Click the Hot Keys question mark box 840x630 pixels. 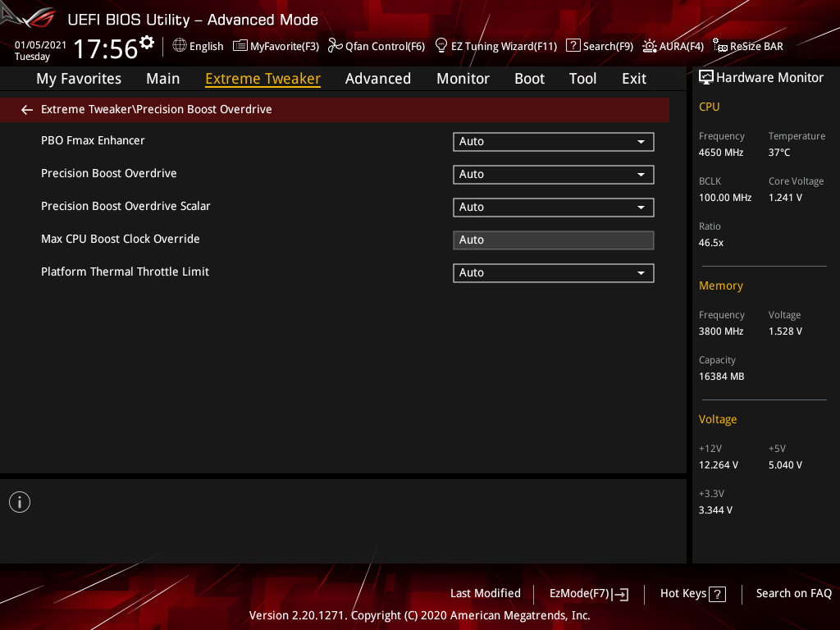click(717, 594)
